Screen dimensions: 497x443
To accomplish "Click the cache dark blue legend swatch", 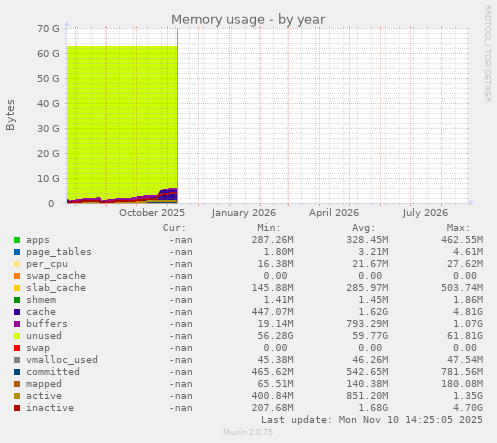I will click(x=17, y=312).
